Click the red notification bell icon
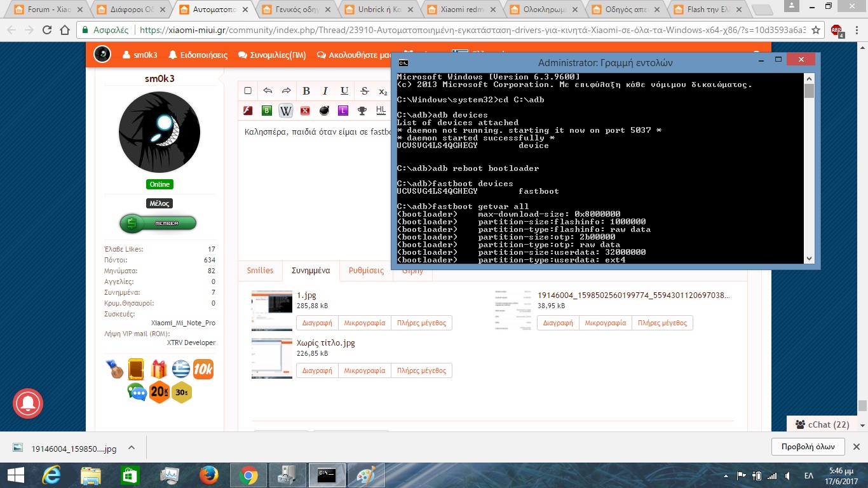Screen dimensions: 868x488 click(28, 403)
